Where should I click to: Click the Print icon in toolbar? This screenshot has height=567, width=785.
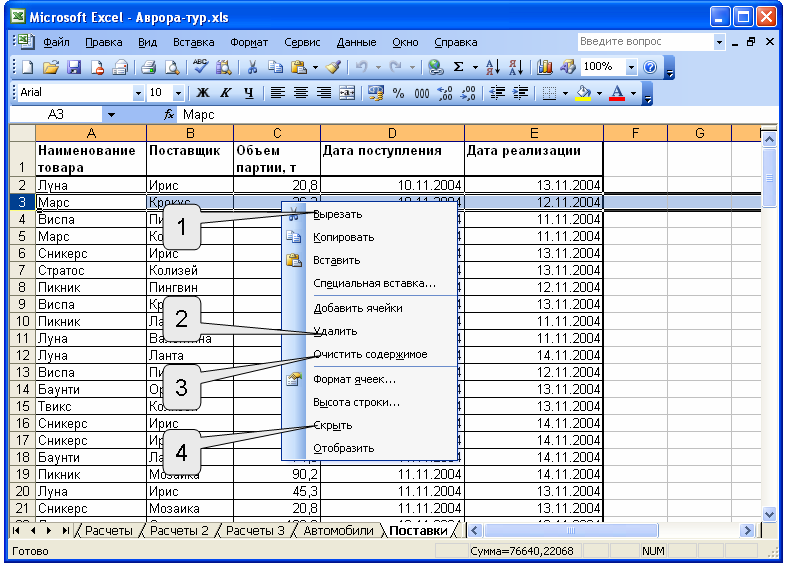click(x=148, y=67)
